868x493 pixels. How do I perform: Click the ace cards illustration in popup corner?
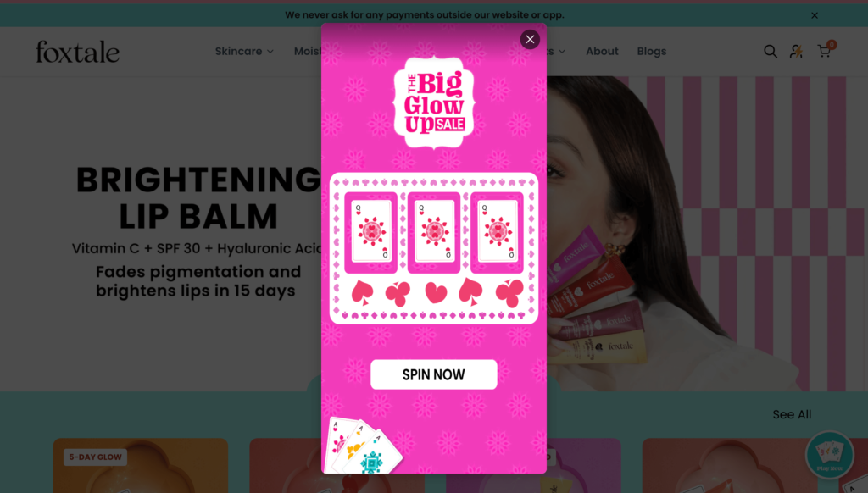(364, 446)
